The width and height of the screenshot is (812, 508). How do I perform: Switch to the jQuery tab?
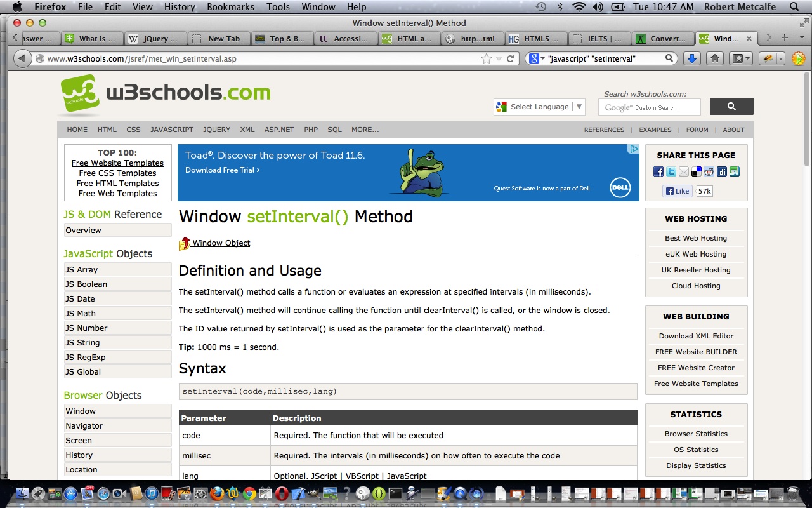[x=155, y=38]
